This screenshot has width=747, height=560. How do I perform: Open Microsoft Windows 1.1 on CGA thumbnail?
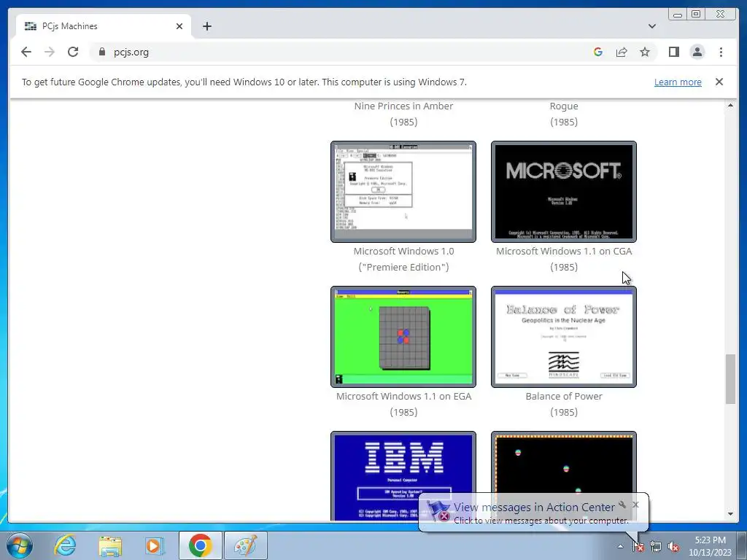[564, 192]
